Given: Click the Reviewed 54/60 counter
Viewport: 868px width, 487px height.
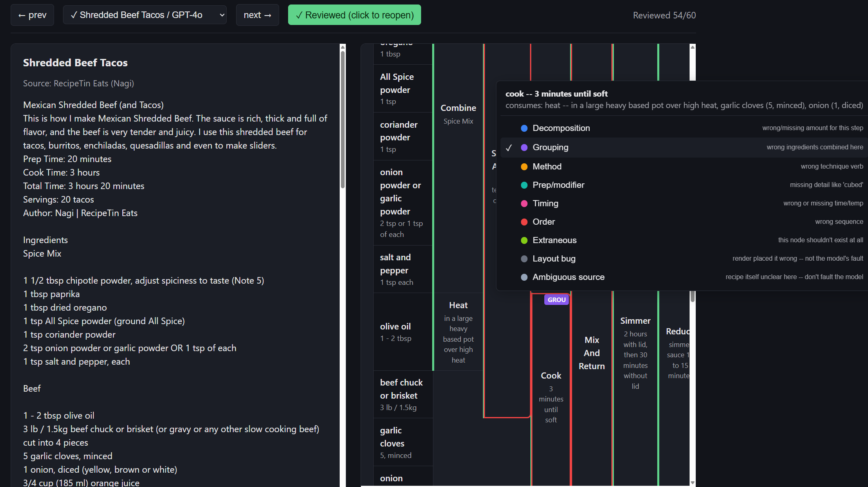Looking at the screenshot, I should (664, 15).
